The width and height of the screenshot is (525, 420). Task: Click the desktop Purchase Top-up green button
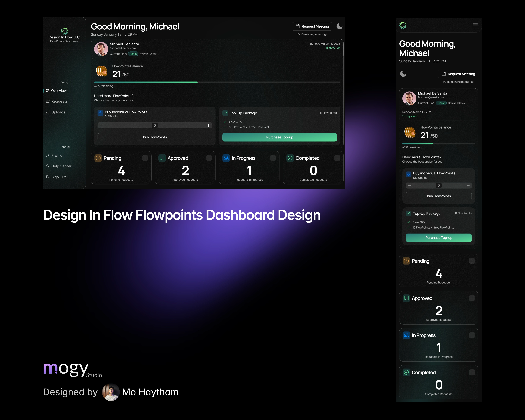pyautogui.click(x=279, y=137)
